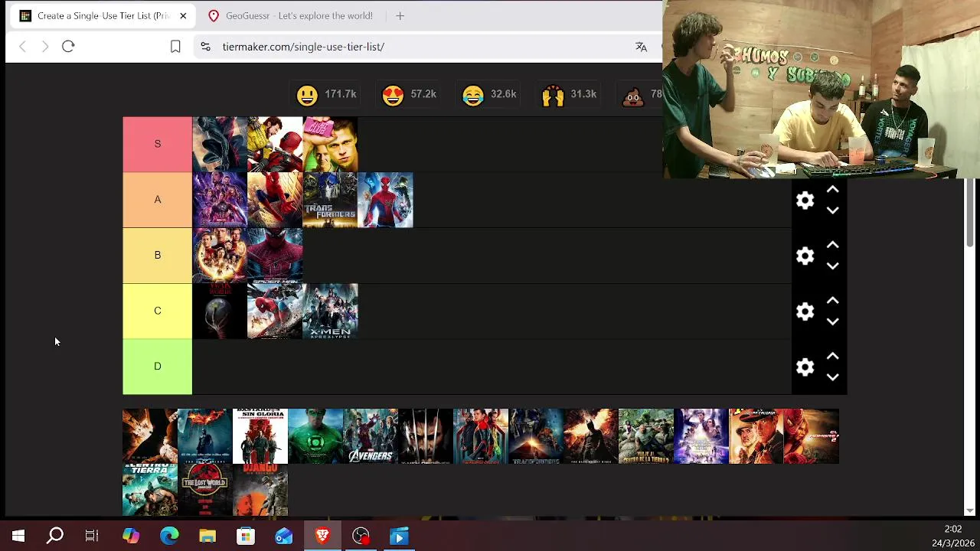980x551 pixels.
Task: Open site information icon in address bar
Action: [205, 47]
